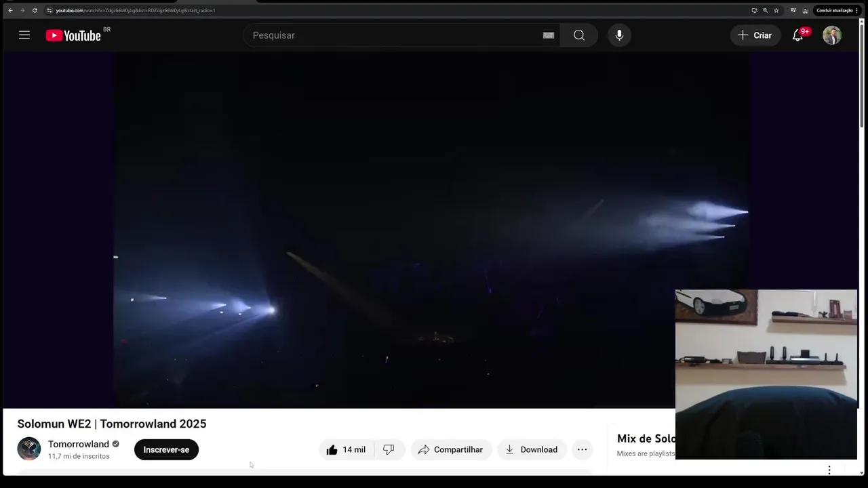Image resolution: width=868 pixels, height=488 pixels.
Task: Download the video
Action: tap(532, 449)
